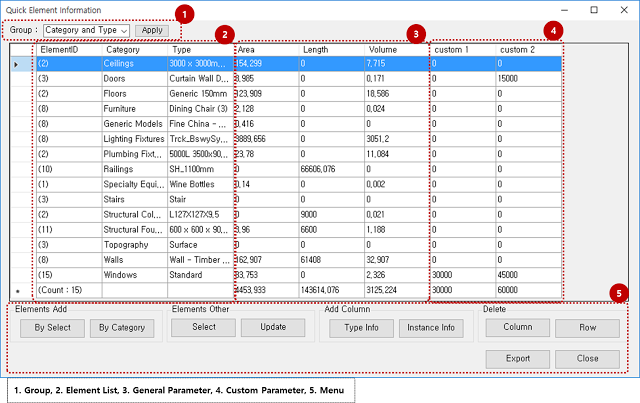Select the Structural Fou... category cell
The width and height of the screenshot is (640, 403).
pyautogui.click(x=135, y=230)
